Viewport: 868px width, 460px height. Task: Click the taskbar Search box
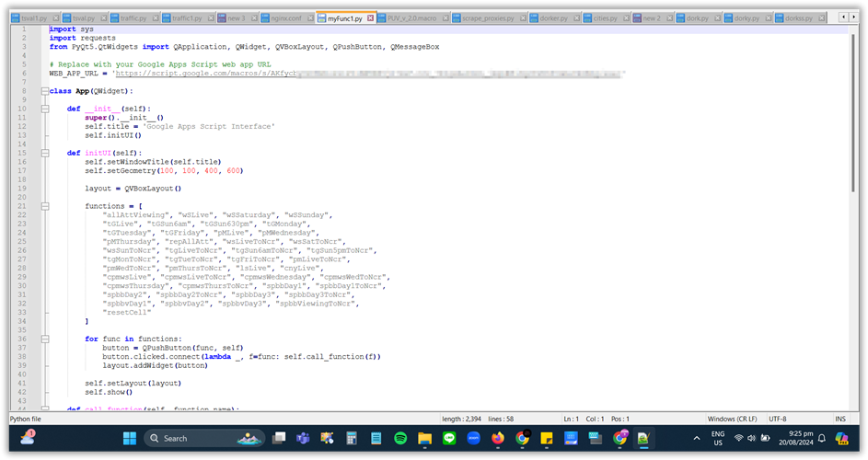click(x=204, y=439)
